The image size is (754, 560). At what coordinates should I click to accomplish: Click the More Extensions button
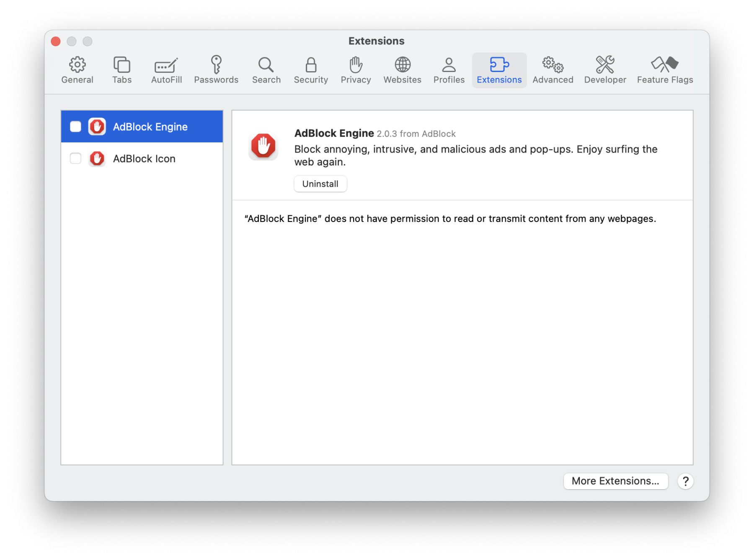(615, 481)
